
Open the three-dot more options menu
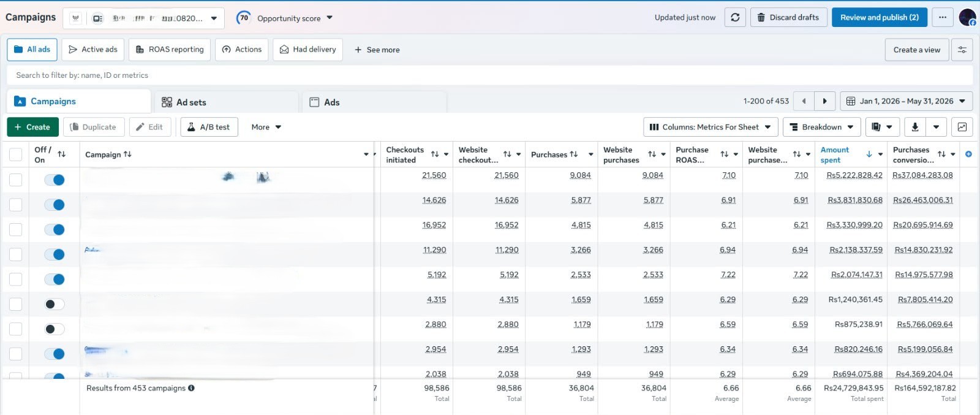point(943,18)
